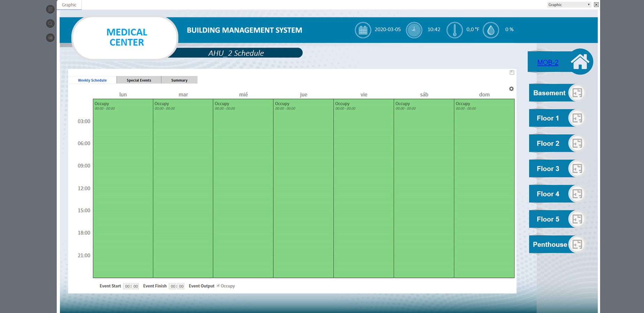Select Wednesday (mié) Occupy event block
The width and height of the screenshot is (644, 313).
(x=243, y=188)
